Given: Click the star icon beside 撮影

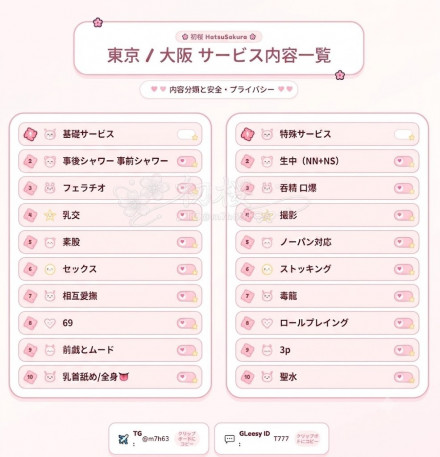Looking at the screenshot, I should click(x=267, y=215).
